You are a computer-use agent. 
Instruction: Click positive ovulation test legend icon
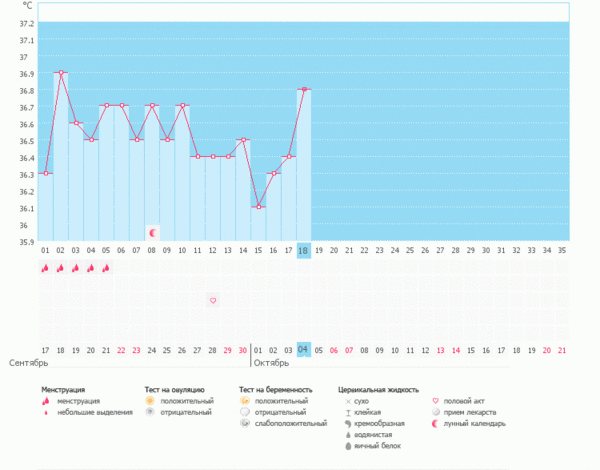pos(150,400)
